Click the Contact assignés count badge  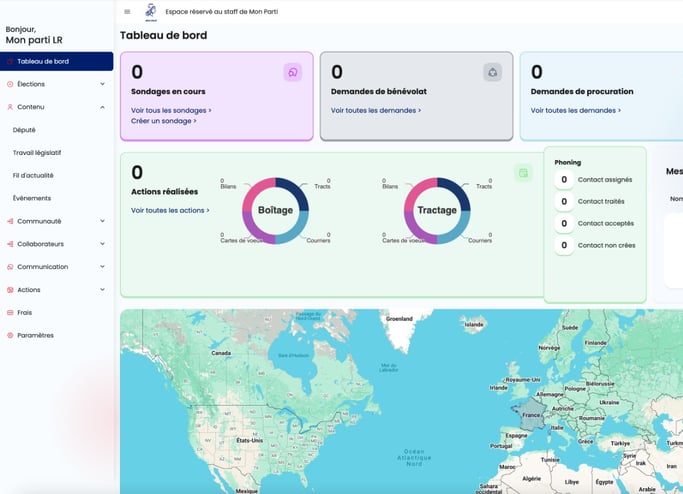point(564,179)
